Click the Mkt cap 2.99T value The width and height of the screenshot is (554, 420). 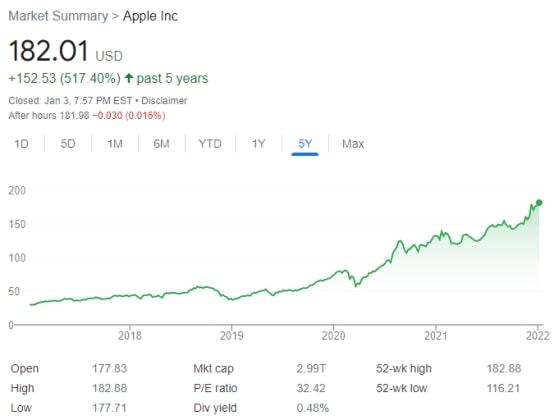311,368
